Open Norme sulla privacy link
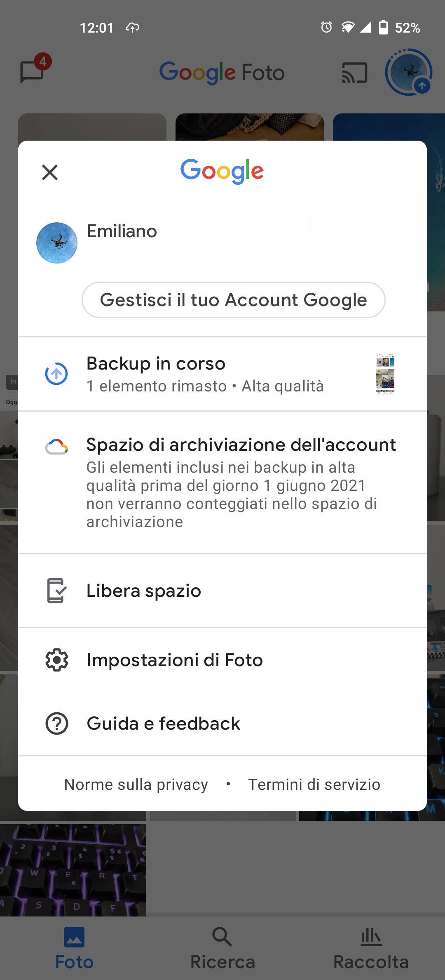Image resolution: width=445 pixels, height=980 pixels. coord(136,784)
